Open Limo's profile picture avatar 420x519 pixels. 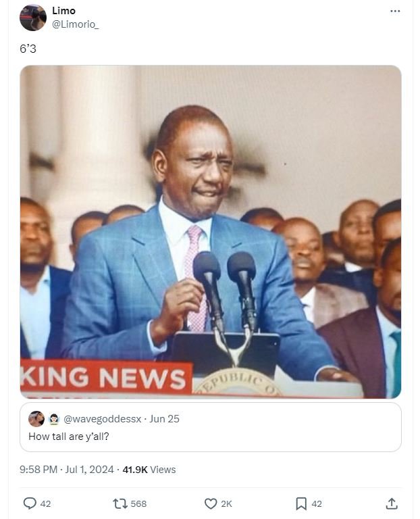[32, 18]
